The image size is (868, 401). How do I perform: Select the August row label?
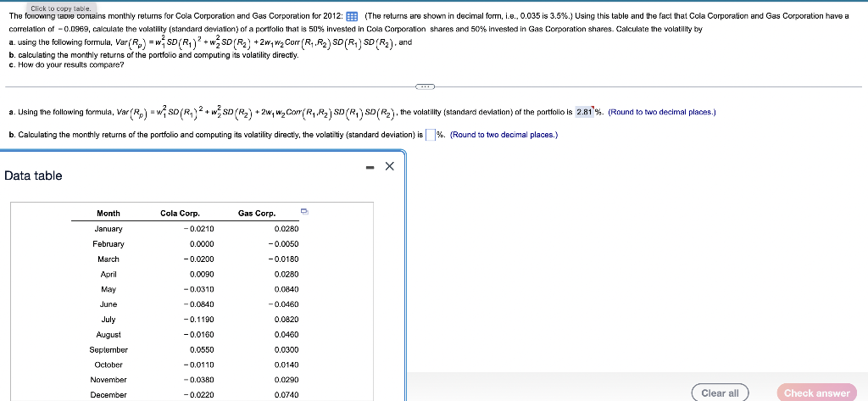[x=108, y=335]
